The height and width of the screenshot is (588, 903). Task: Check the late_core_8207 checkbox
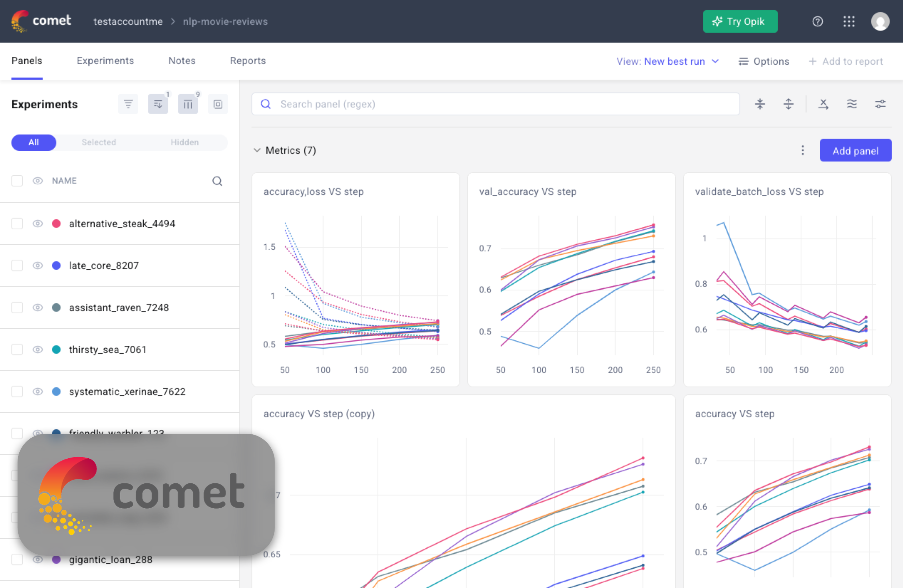click(x=17, y=266)
